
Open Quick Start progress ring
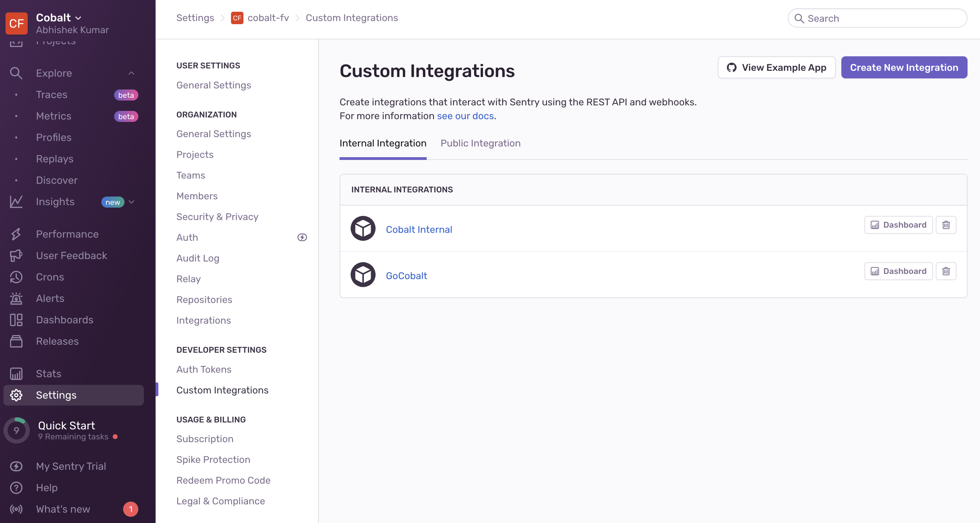16,430
